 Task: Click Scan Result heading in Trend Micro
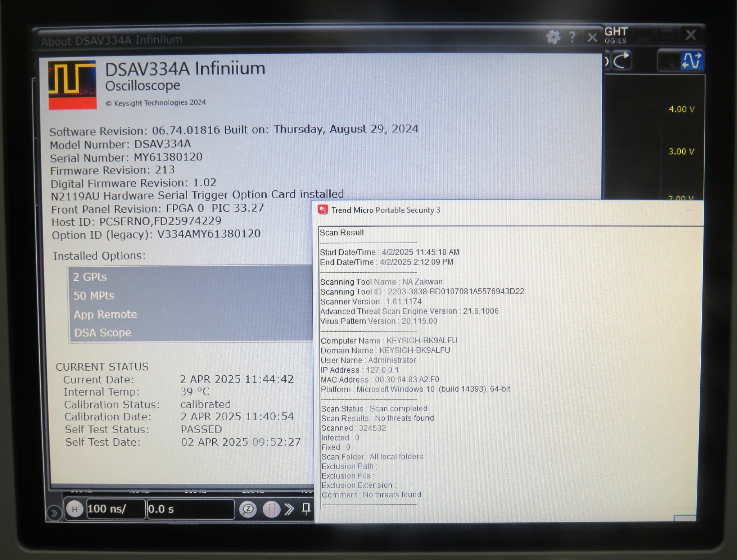point(342,233)
